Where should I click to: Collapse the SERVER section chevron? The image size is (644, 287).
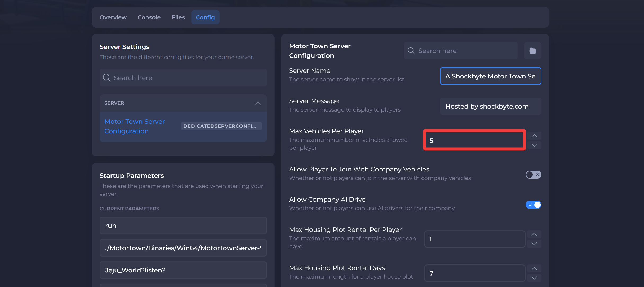pos(258,103)
